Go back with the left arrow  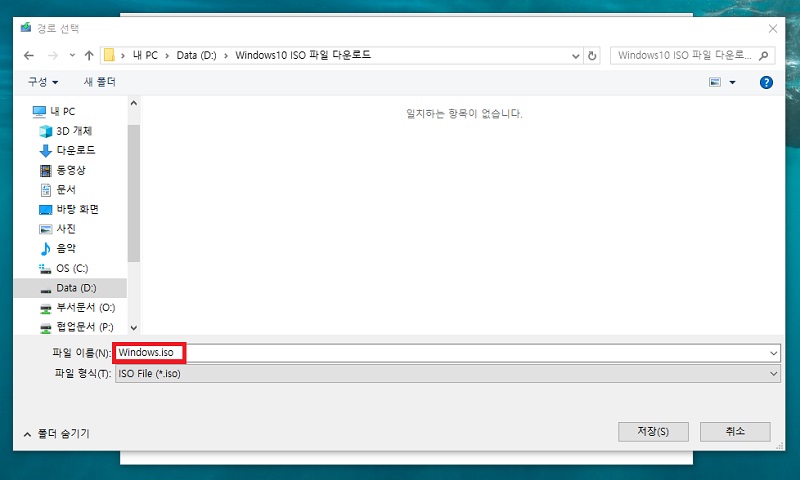pos(29,56)
